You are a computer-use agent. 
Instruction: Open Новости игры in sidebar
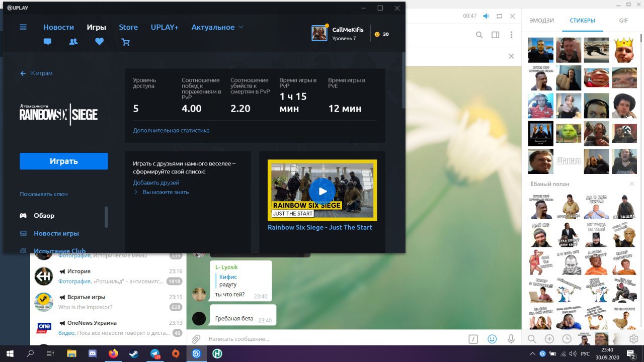pos(56,233)
